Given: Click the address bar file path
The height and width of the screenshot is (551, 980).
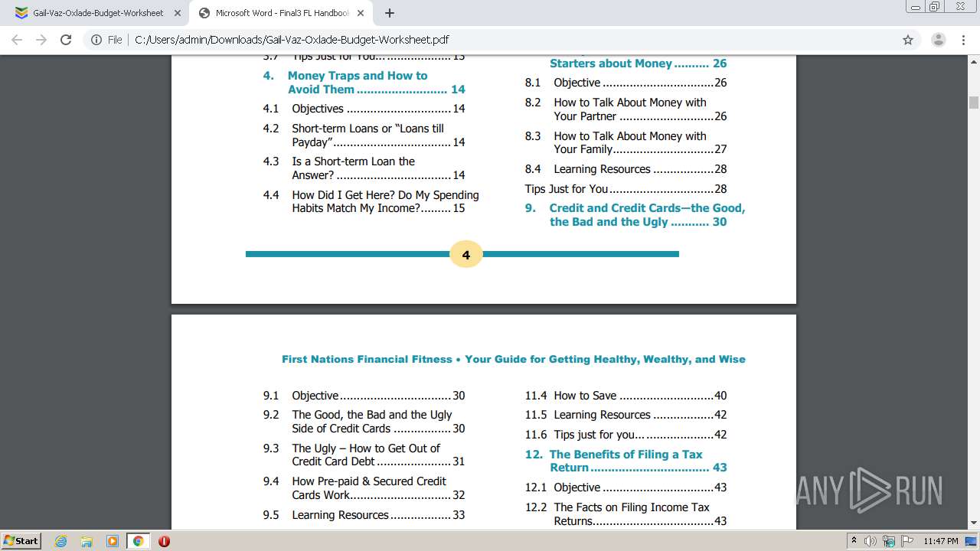Looking at the screenshot, I should point(292,40).
